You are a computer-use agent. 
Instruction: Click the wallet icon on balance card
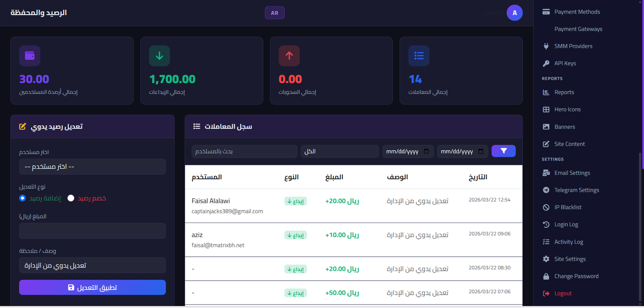pyautogui.click(x=30, y=56)
